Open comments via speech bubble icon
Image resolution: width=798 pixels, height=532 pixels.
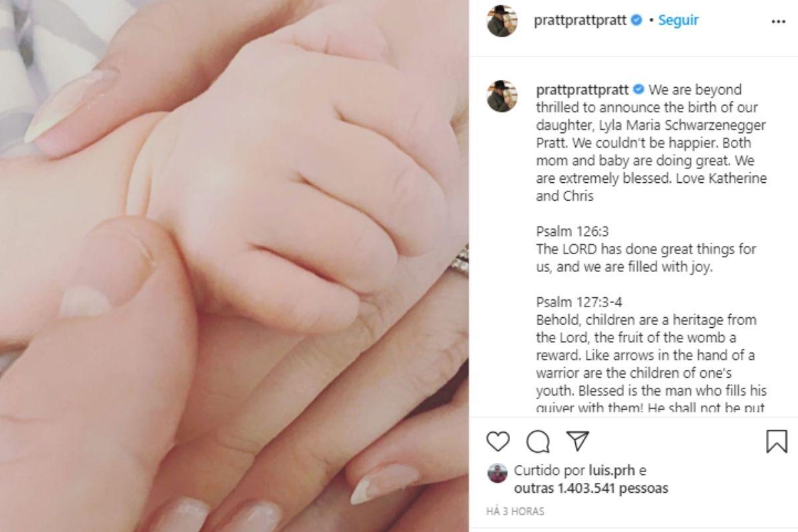[538, 442]
